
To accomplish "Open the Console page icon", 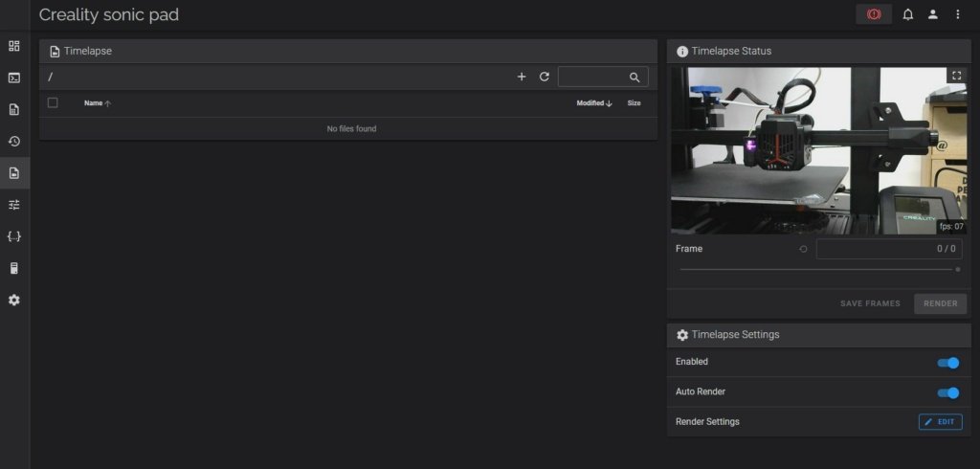I will (x=13, y=78).
